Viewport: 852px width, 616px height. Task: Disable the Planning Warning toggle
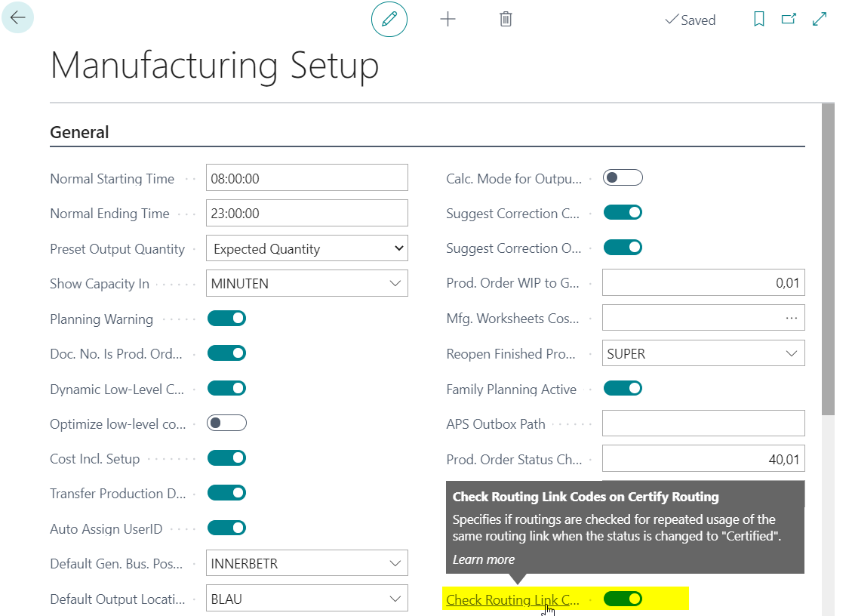click(226, 319)
